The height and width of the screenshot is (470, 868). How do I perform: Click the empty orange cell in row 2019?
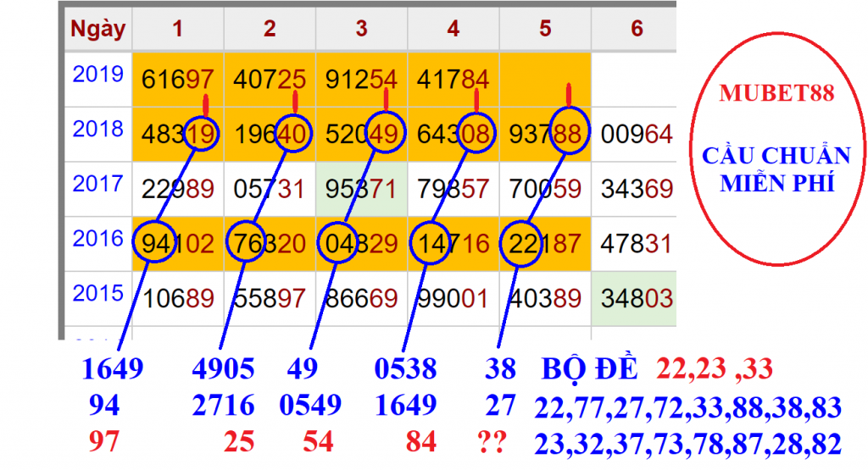click(x=544, y=80)
